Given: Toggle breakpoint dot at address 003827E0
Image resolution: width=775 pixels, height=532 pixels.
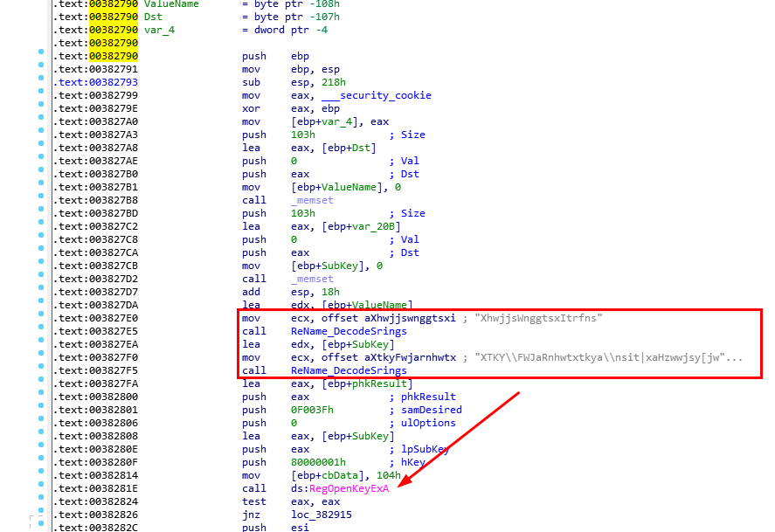Looking at the screenshot, I should (40, 318).
